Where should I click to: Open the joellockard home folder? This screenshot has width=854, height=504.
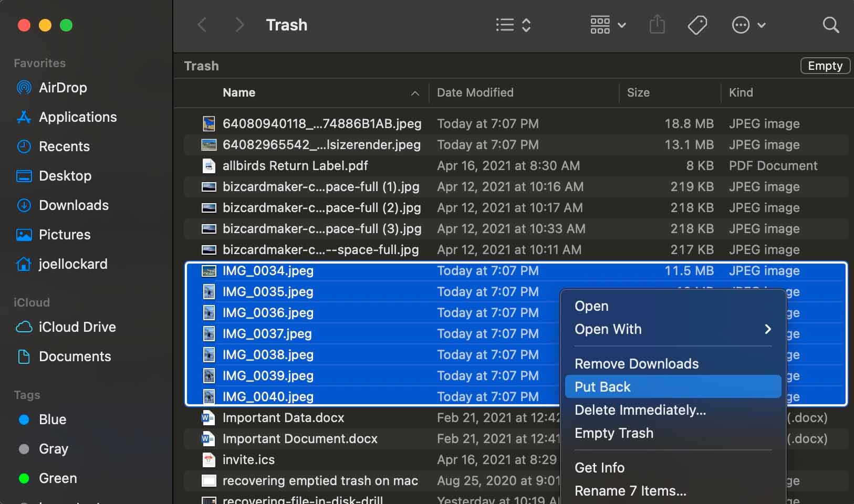point(61,264)
